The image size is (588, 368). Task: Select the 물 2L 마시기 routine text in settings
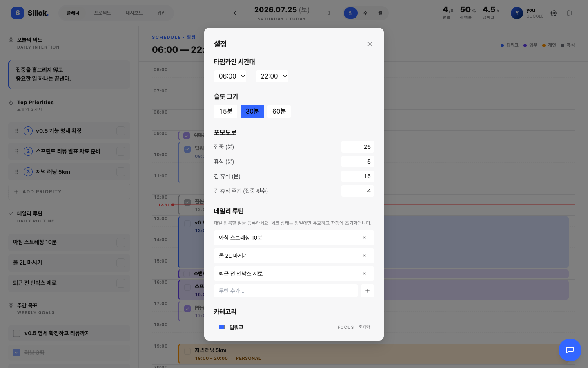pyautogui.click(x=233, y=256)
